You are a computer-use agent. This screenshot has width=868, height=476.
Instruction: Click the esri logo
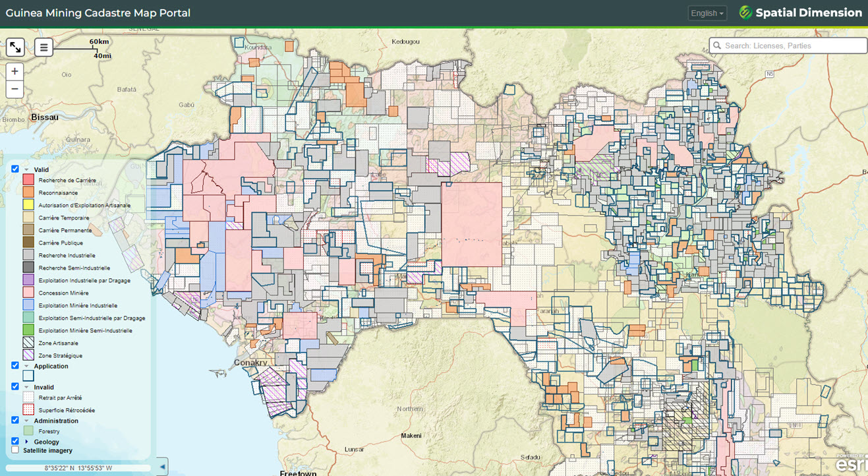(x=852, y=463)
